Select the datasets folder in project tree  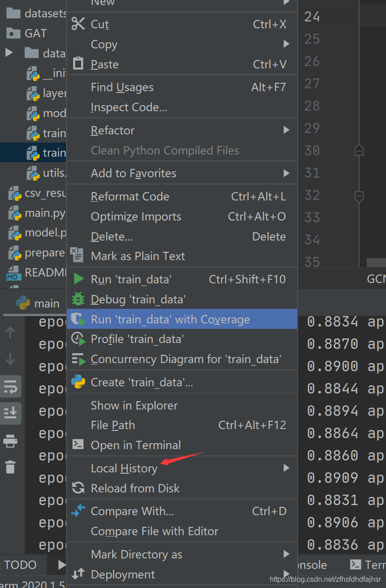(x=36, y=13)
